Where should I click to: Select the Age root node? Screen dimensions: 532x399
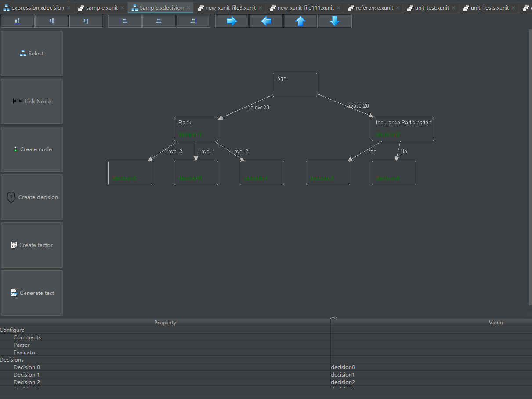tap(295, 85)
